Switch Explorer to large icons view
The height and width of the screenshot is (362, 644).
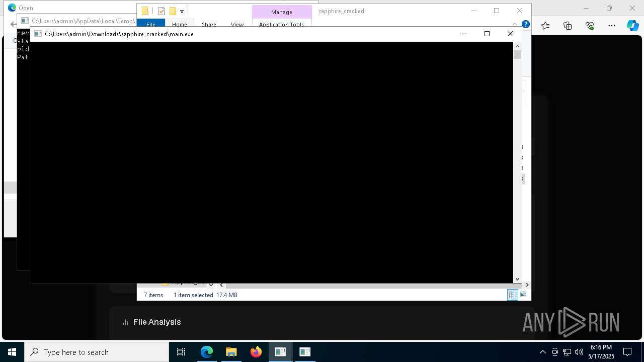click(x=524, y=295)
